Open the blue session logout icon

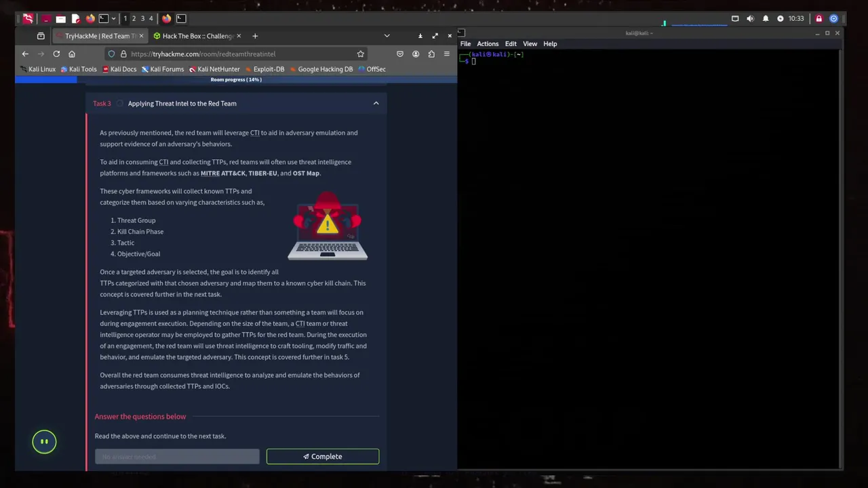point(834,18)
